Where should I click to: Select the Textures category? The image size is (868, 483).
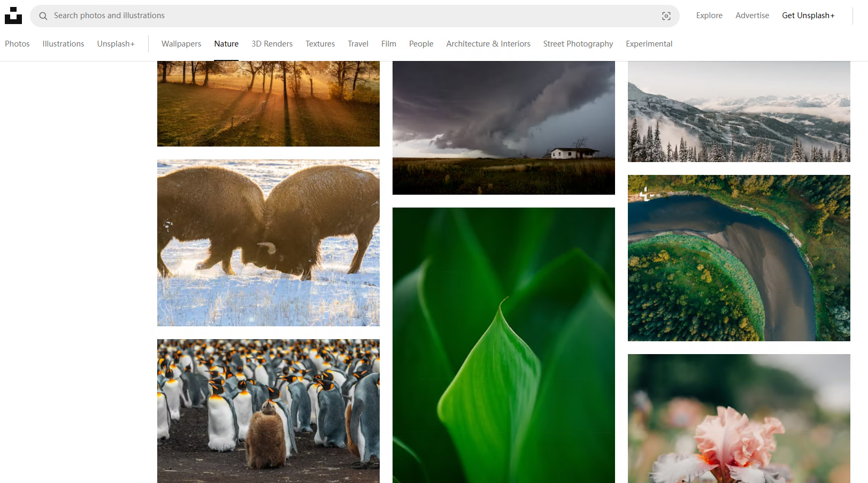click(x=320, y=44)
